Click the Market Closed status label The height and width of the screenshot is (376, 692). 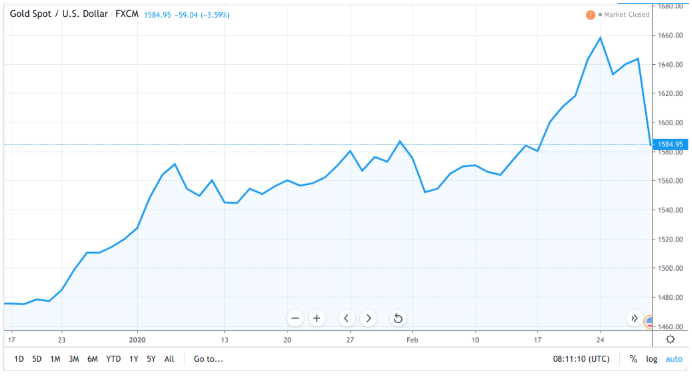click(x=626, y=15)
